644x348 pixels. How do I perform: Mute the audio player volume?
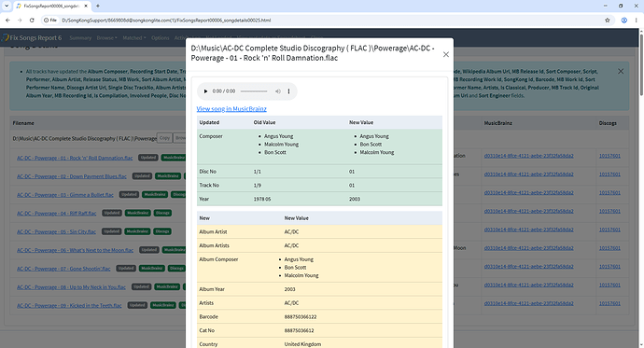coord(278,91)
